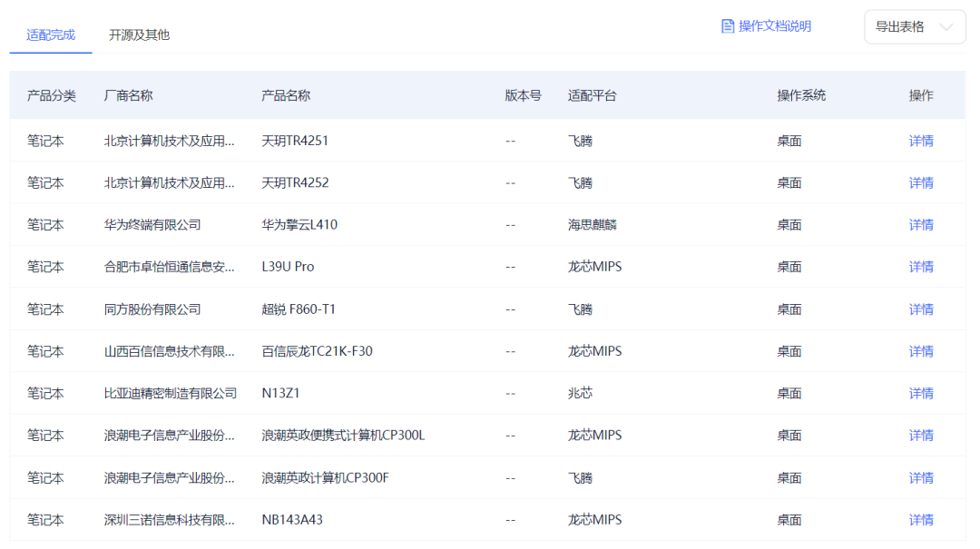980x549 pixels.
Task: Click the 产品名称 column header
Action: click(x=286, y=95)
